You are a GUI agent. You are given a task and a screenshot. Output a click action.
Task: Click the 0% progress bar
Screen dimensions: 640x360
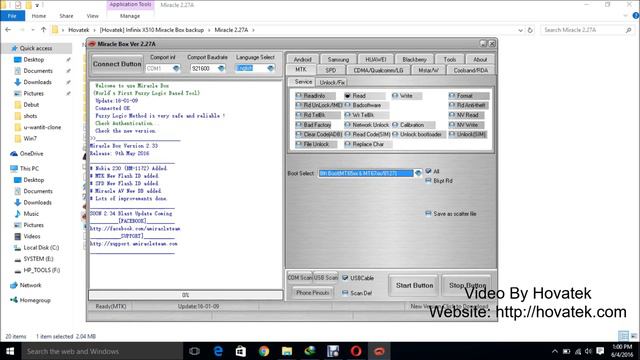(185, 295)
